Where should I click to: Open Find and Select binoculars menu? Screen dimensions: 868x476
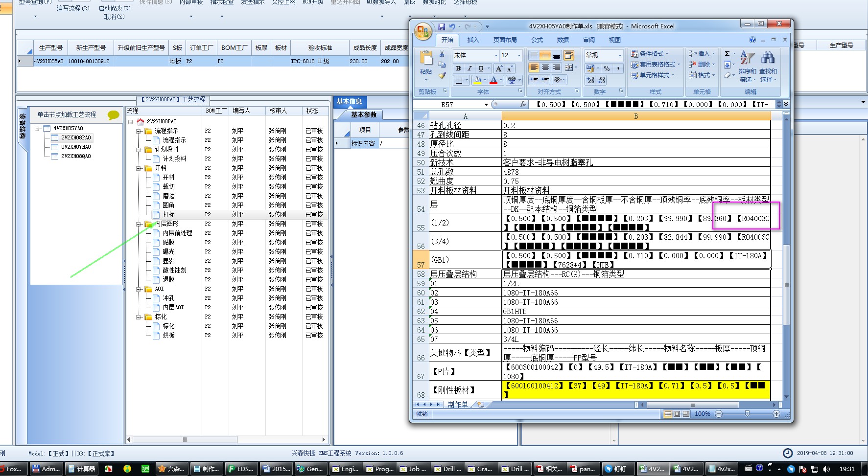point(768,67)
